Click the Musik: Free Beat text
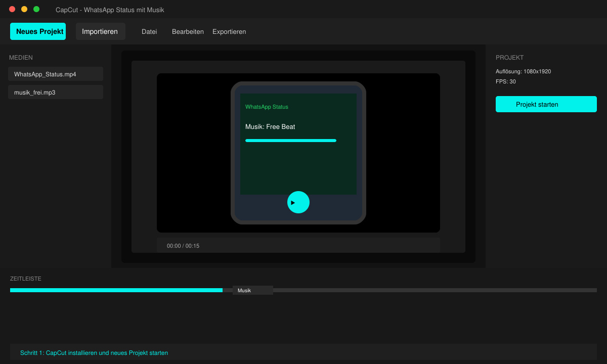The width and height of the screenshot is (607, 364). pyautogui.click(x=270, y=126)
